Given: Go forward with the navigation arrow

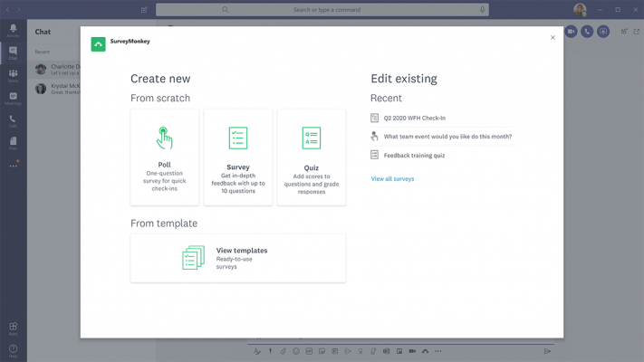Looking at the screenshot, I should tap(18, 9).
